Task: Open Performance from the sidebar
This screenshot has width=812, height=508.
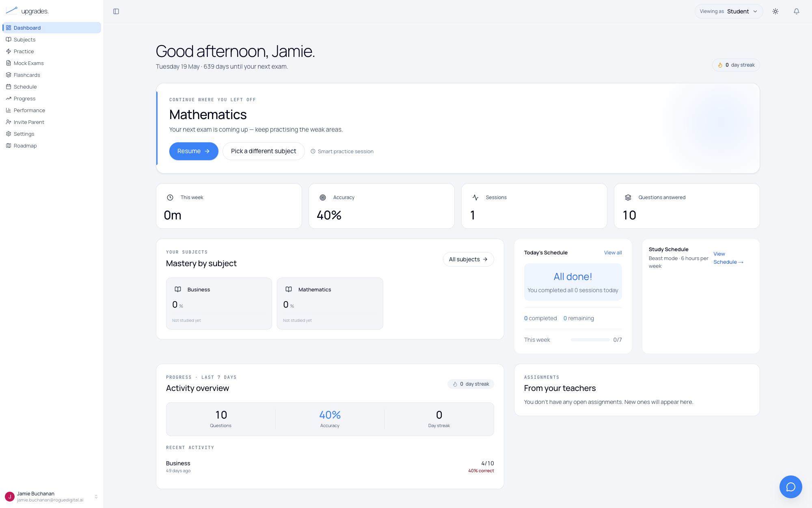Action: (52, 110)
